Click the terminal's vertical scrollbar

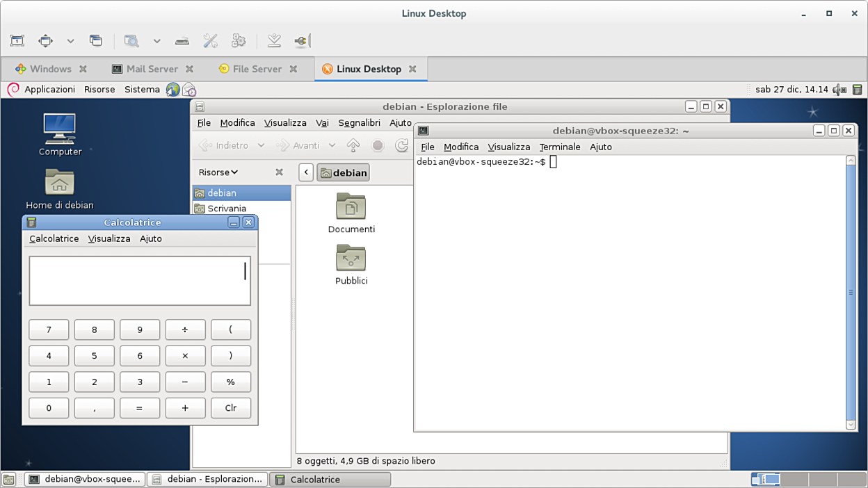851,292
